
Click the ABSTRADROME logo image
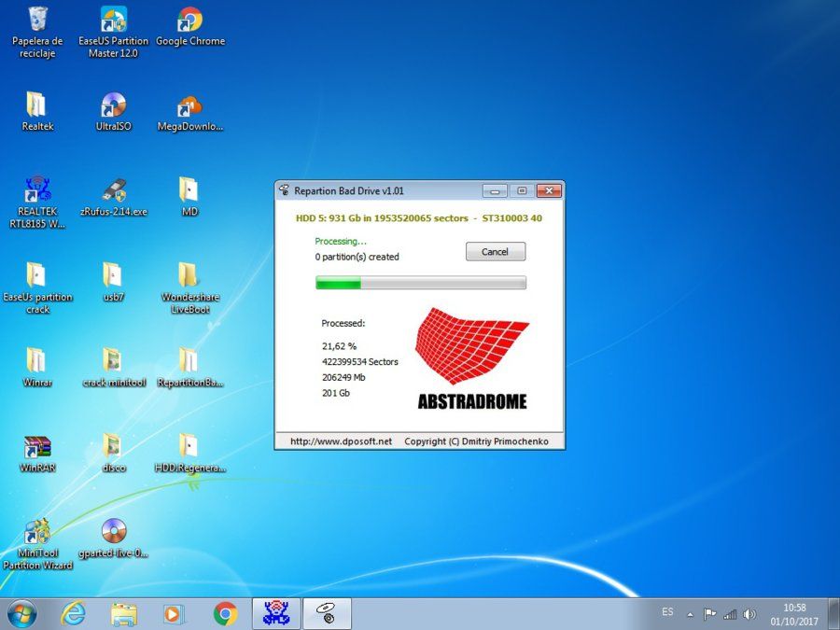click(472, 358)
